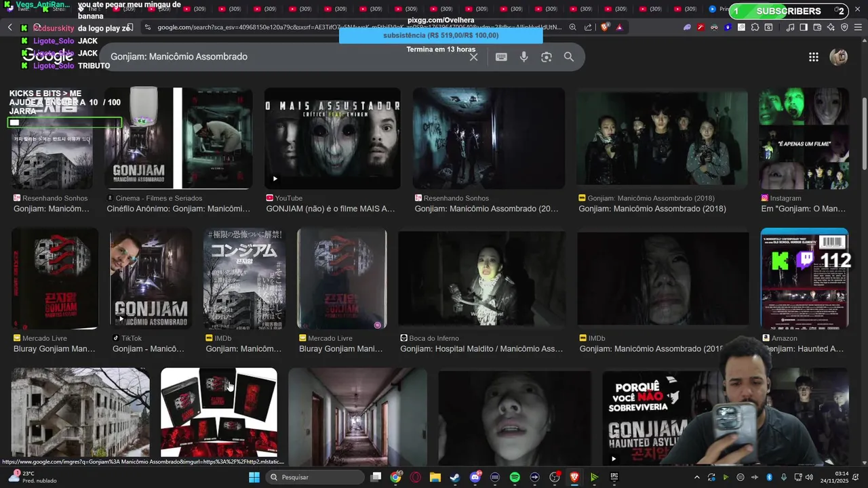
Task: Open Opera browser from the taskbar
Action: (x=415, y=477)
